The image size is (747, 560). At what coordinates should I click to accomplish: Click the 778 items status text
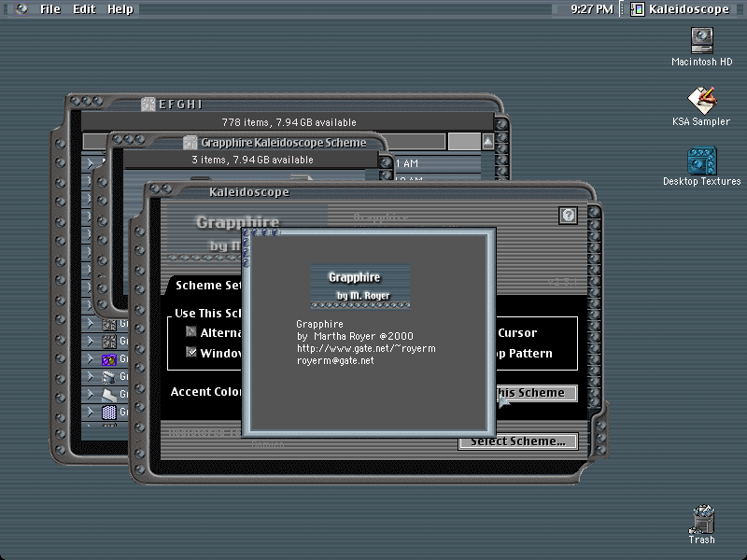(x=289, y=122)
